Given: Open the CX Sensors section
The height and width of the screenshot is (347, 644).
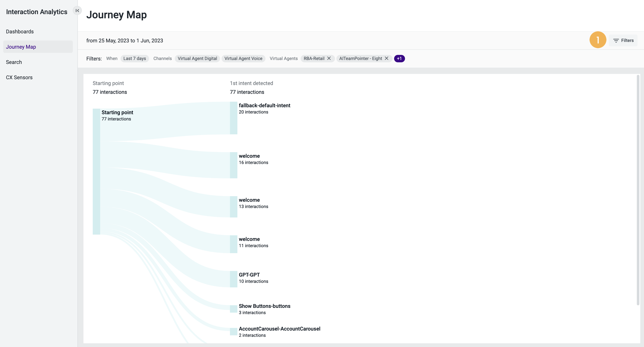Looking at the screenshot, I should point(19,77).
